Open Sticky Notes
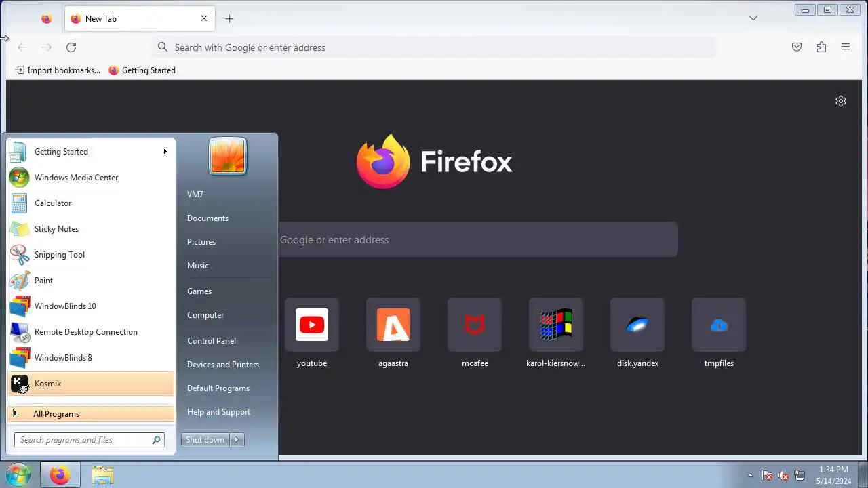868x488 pixels. pyautogui.click(x=91, y=229)
